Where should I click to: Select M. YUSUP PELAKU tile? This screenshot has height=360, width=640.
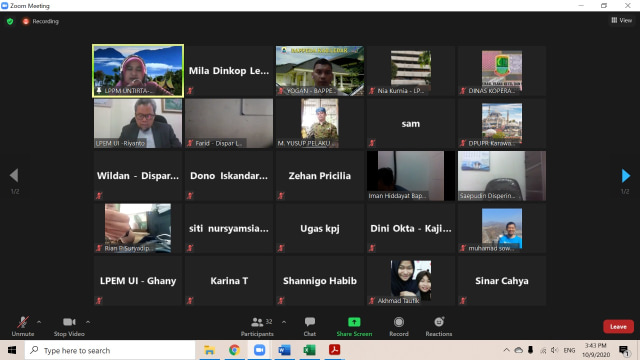click(320, 123)
